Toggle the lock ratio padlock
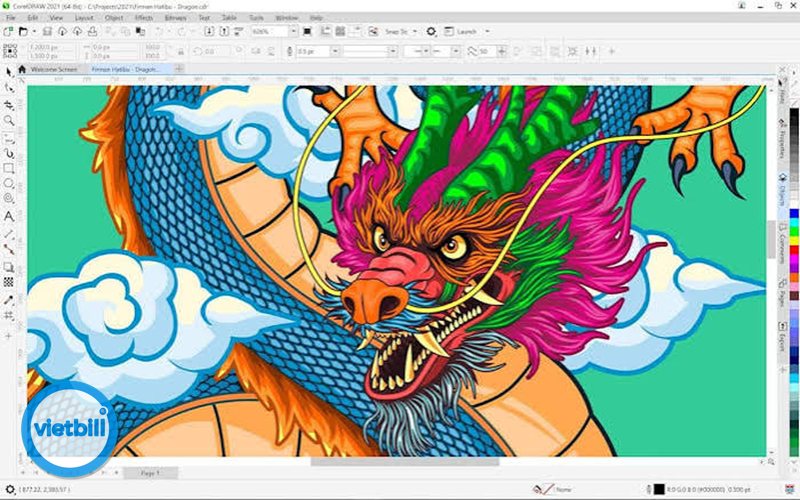Screen dimensions: 800x500 pos(180,52)
